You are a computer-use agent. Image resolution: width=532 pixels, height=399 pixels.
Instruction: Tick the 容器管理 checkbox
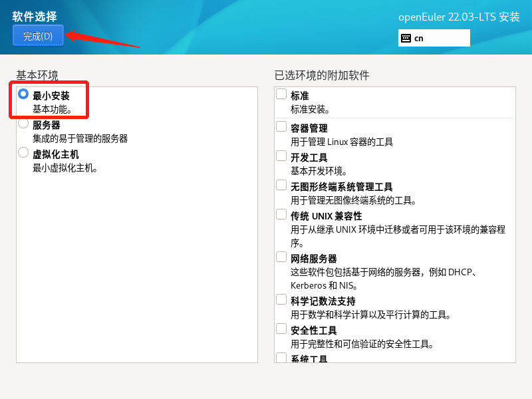point(281,126)
